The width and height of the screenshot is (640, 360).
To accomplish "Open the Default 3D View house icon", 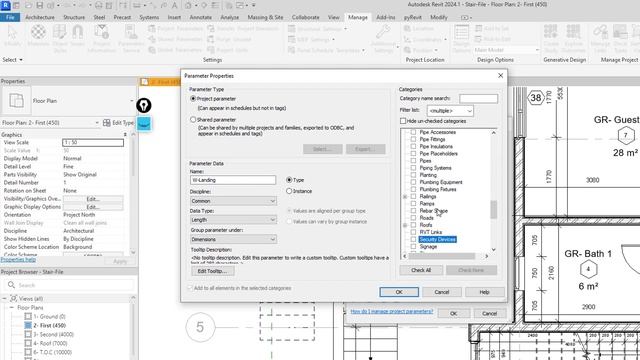I will click(188, 5).
